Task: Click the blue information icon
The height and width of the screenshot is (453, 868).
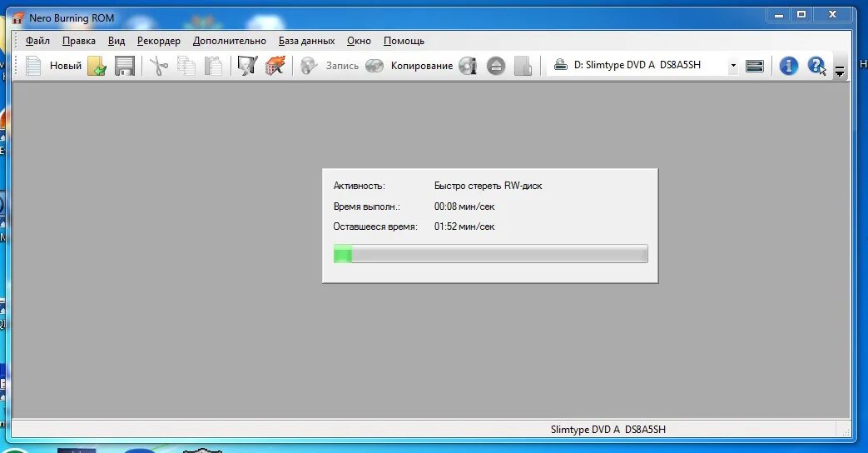Action: point(788,66)
